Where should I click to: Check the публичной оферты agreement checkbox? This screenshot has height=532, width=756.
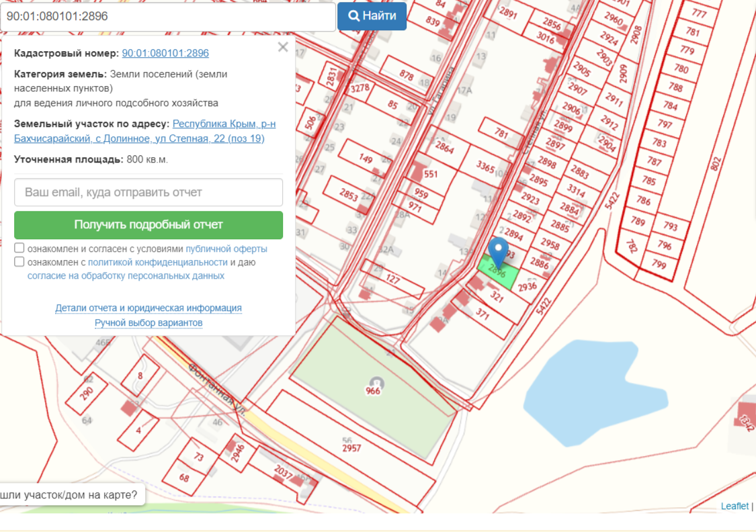19,249
